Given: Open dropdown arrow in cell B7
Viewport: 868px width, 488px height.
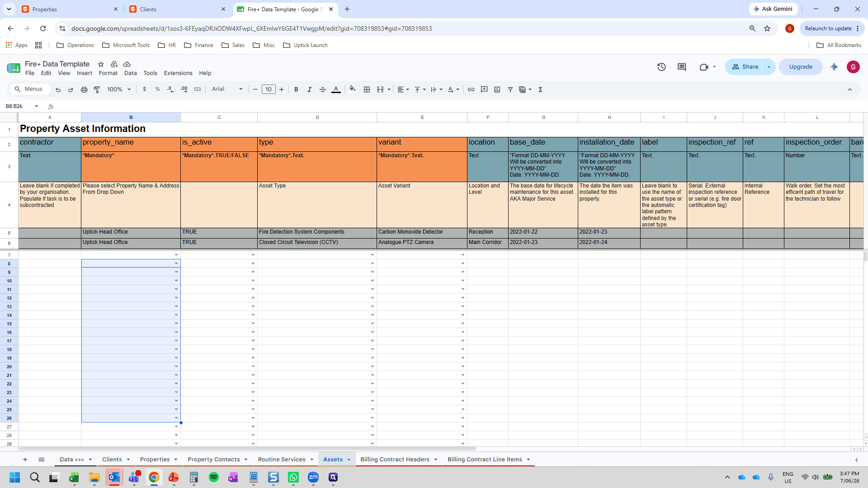Looking at the screenshot, I should (x=176, y=255).
